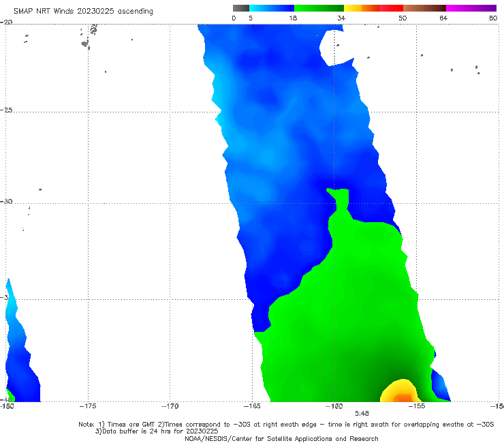Click the color bar label '50'
This screenshot has width=504, height=443.
403,18
